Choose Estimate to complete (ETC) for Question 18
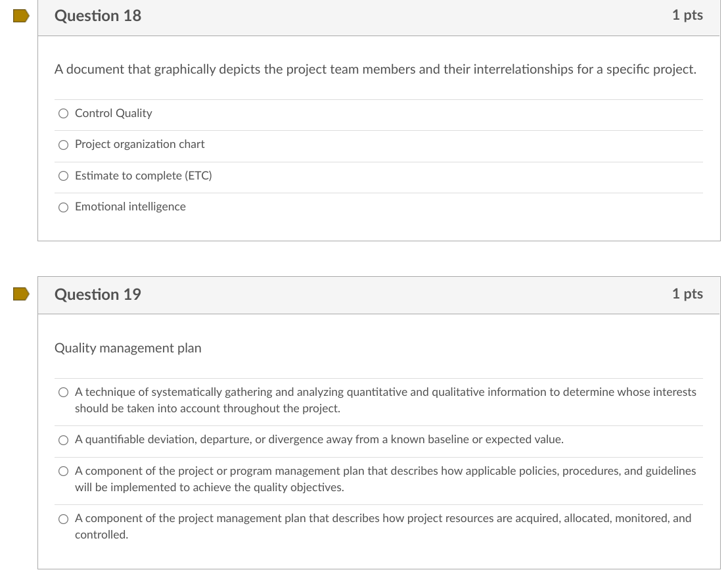Screen dimensions: 728x576 tap(63, 176)
